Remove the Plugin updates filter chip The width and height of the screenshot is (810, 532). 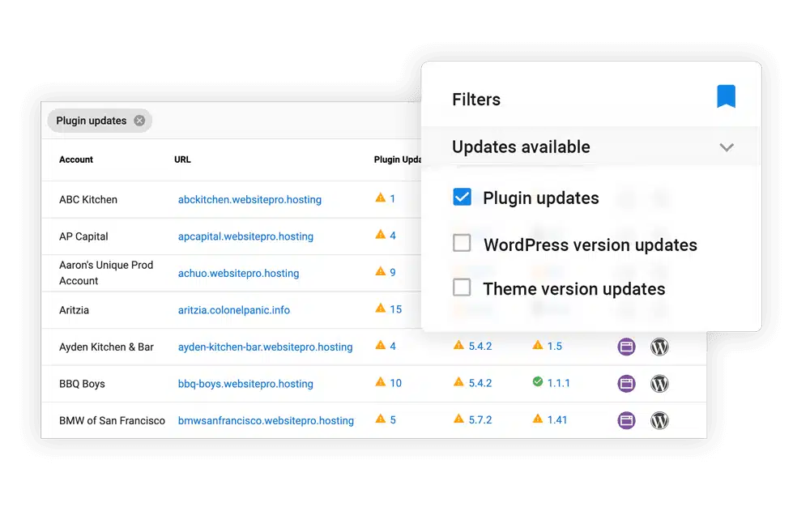pyautogui.click(x=139, y=121)
